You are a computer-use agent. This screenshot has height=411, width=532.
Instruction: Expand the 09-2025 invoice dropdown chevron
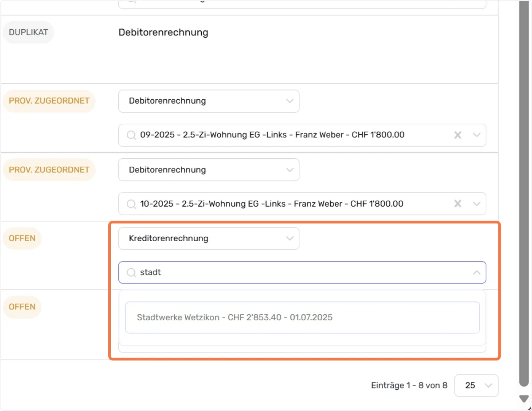[x=477, y=135]
